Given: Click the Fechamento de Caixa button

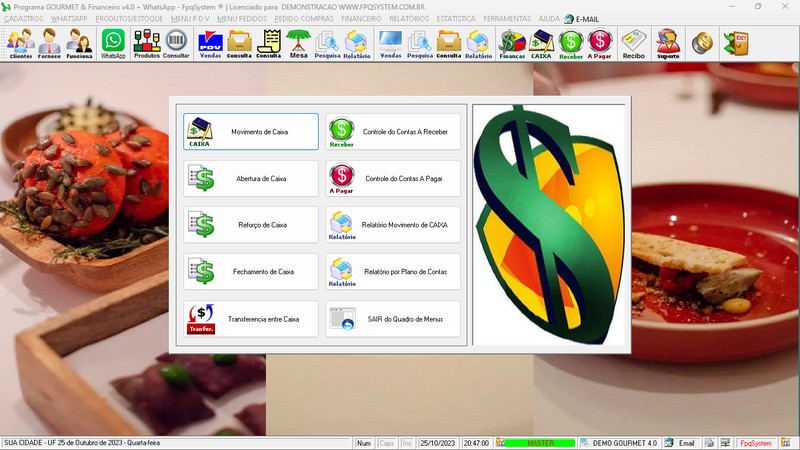Looking at the screenshot, I should point(251,272).
